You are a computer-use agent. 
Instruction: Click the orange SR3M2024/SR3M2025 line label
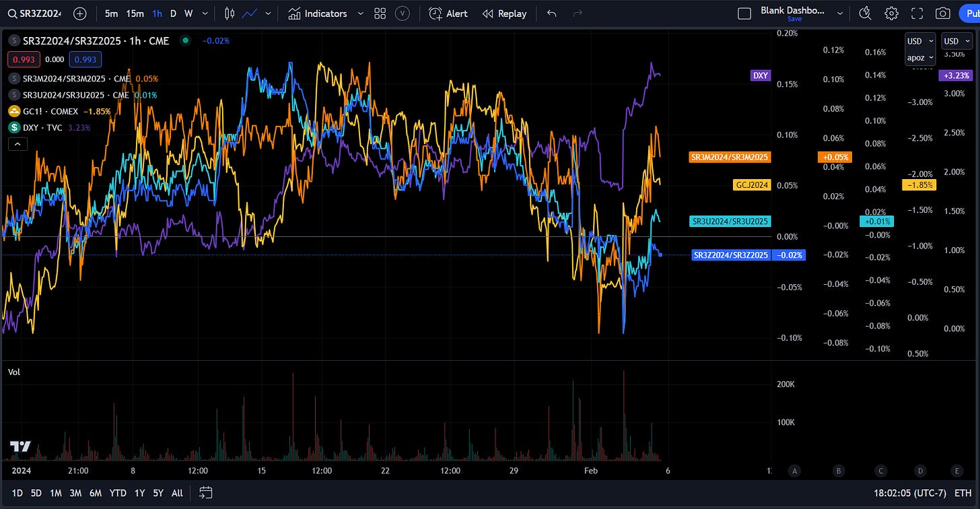tap(730, 157)
